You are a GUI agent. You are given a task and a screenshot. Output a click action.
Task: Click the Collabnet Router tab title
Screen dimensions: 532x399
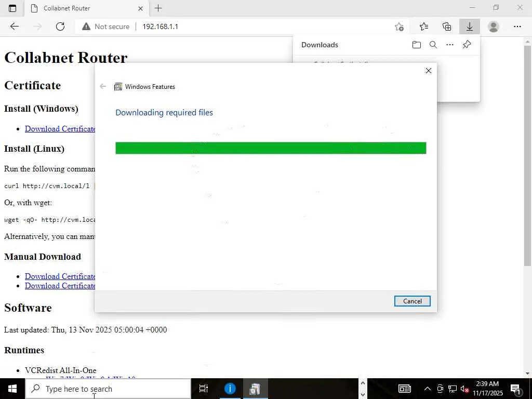click(x=67, y=8)
